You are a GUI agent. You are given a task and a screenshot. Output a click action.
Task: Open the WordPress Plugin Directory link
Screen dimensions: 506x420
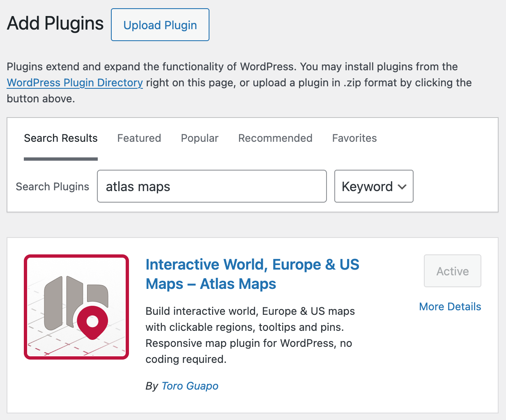click(75, 83)
